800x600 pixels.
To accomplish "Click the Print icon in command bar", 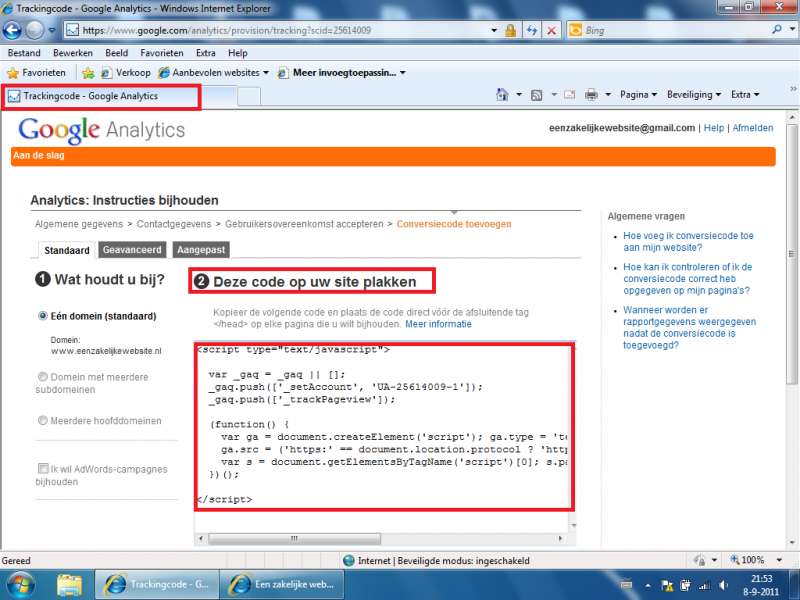I will pos(591,95).
